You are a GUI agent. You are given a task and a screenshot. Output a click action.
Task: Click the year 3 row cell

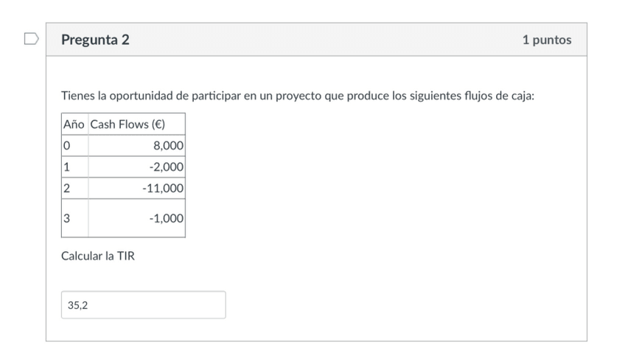(74, 218)
